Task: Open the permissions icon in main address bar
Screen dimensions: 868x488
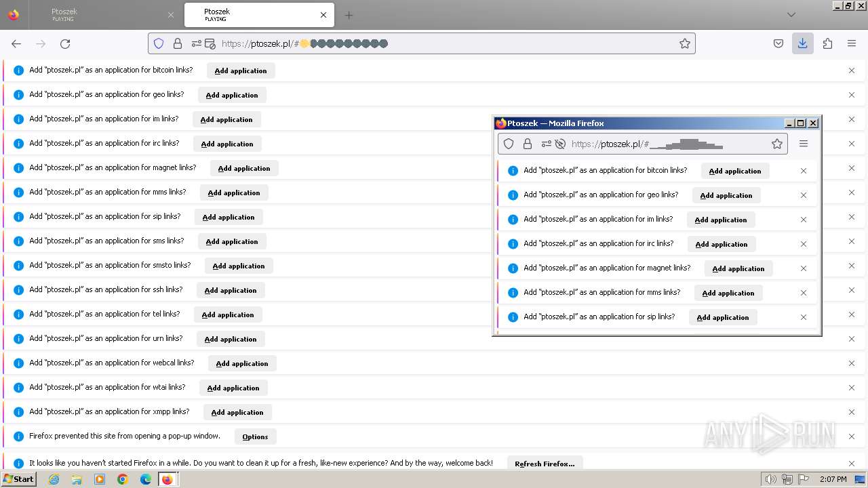Action: (196, 43)
